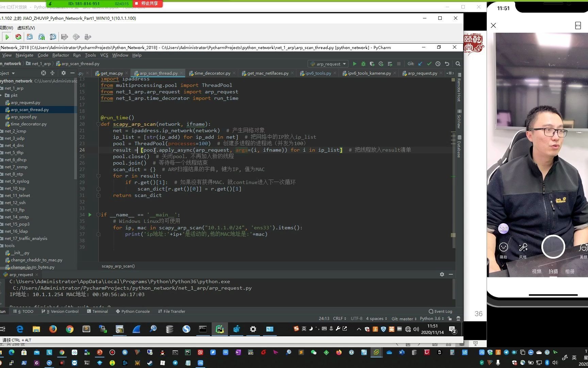Switch to ipv6_tools_kamene.py tab
588x368 pixels.
click(x=369, y=73)
